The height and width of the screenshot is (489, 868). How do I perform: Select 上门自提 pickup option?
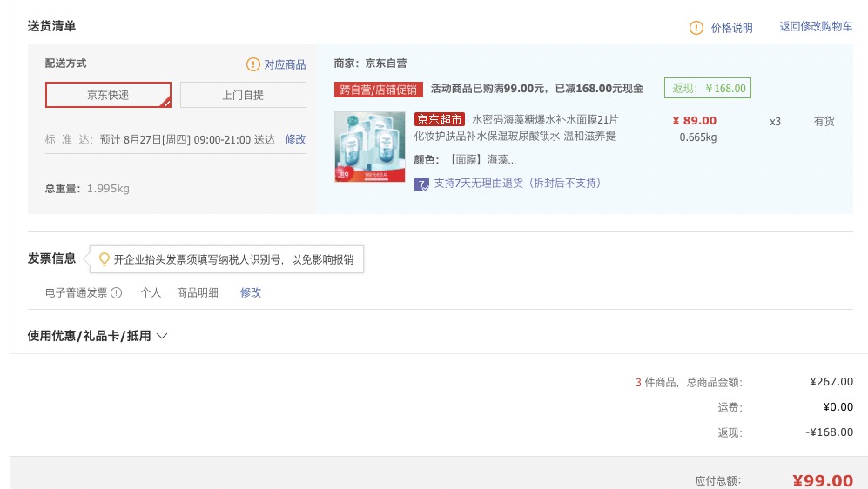pos(243,95)
